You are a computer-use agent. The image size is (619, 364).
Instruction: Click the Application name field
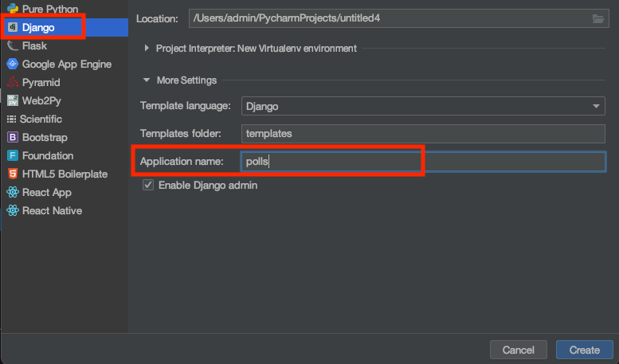point(423,162)
